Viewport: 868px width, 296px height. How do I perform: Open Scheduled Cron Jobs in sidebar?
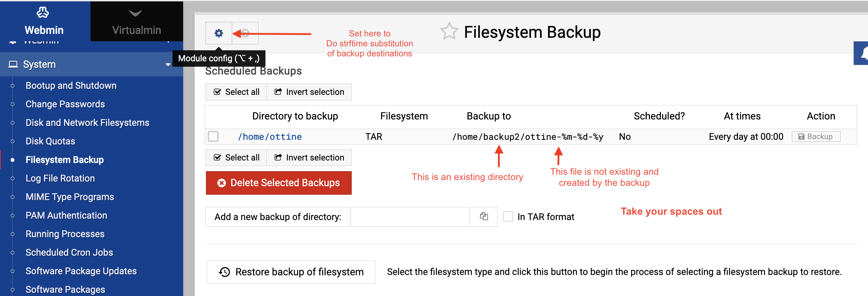point(69,252)
